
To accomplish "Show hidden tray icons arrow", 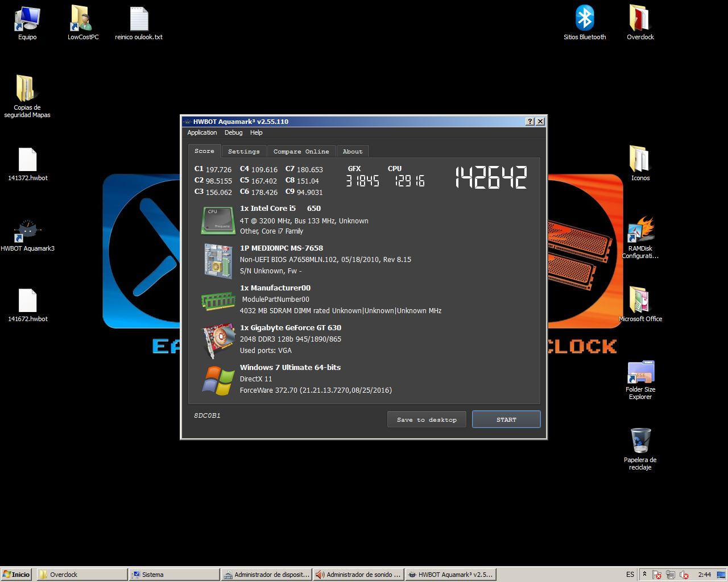I will tap(644, 575).
